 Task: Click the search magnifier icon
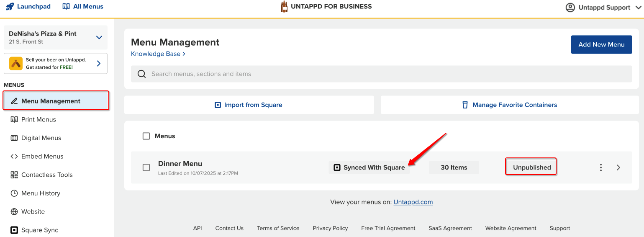click(141, 74)
